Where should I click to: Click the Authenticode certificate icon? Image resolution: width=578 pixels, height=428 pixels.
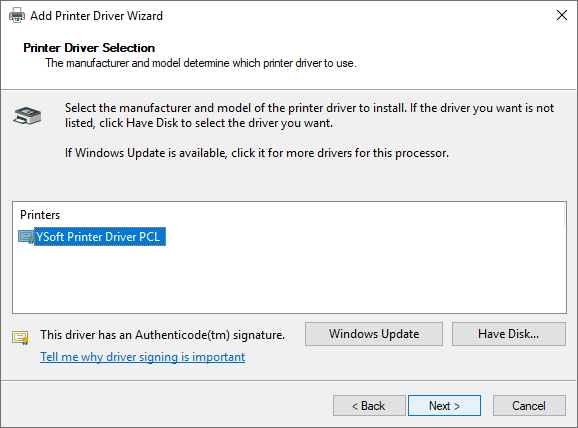point(20,337)
